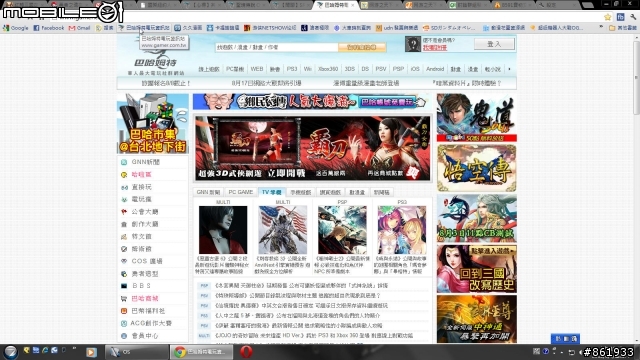Click the 霸刀 3D martial arts banner
This screenshot has height=360, width=640.
click(x=313, y=148)
